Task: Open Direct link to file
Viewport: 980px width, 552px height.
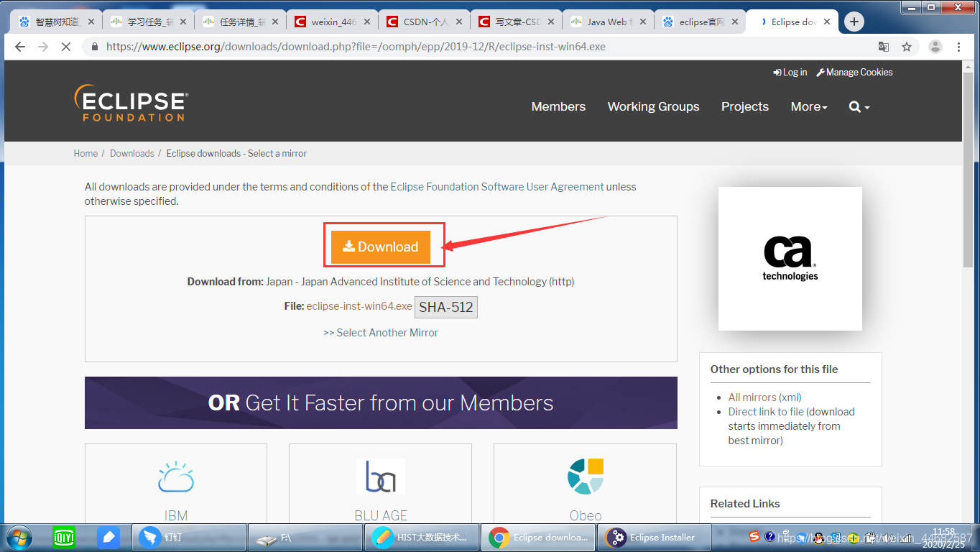Action: (x=767, y=412)
